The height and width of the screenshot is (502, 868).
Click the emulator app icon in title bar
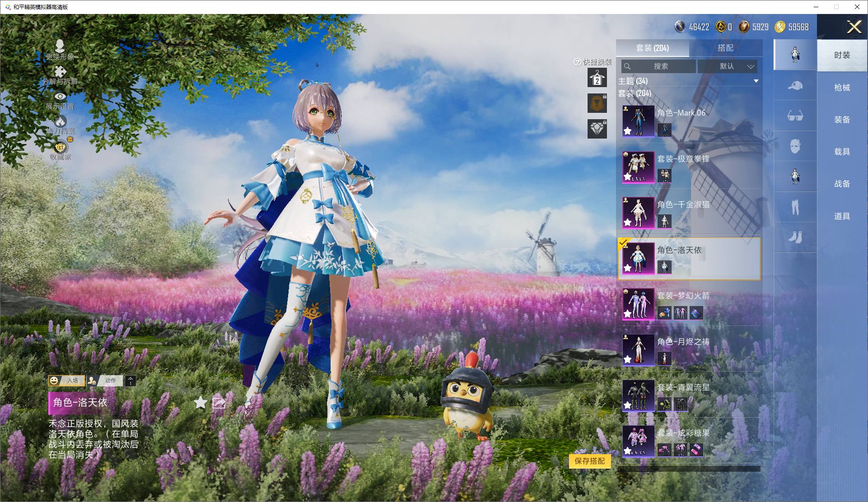point(8,7)
